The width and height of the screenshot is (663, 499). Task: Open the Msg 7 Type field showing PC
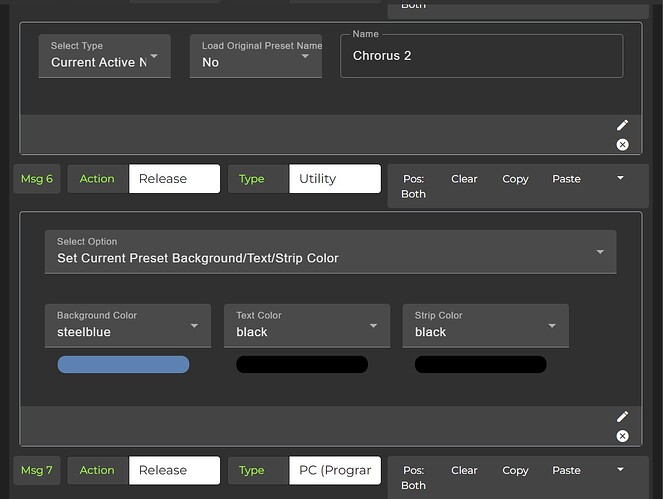click(335, 470)
